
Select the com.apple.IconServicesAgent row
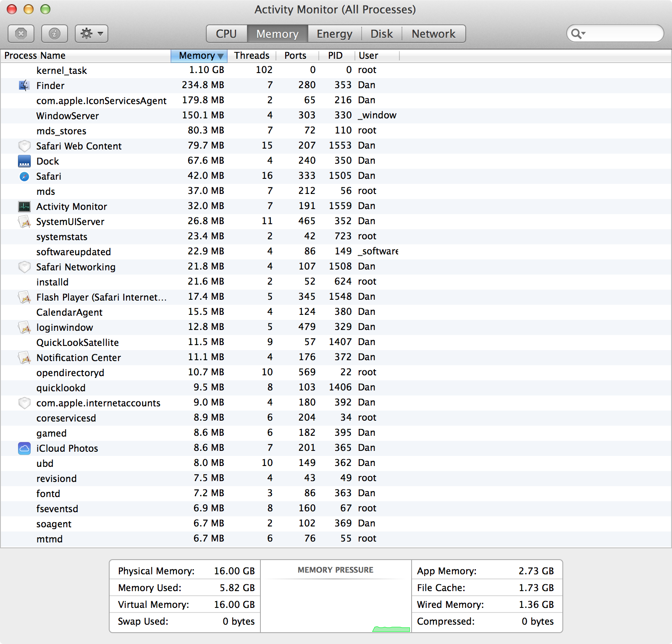(x=336, y=101)
